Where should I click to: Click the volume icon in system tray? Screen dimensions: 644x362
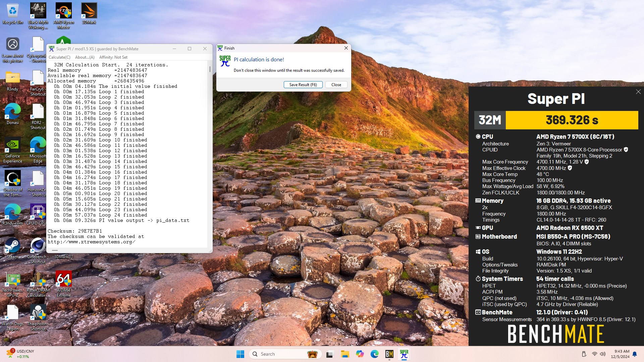[x=603, y=354]
